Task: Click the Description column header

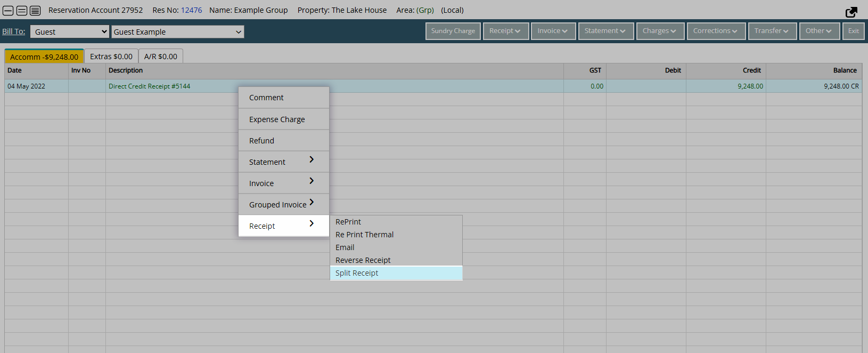Action: (334, 70)
